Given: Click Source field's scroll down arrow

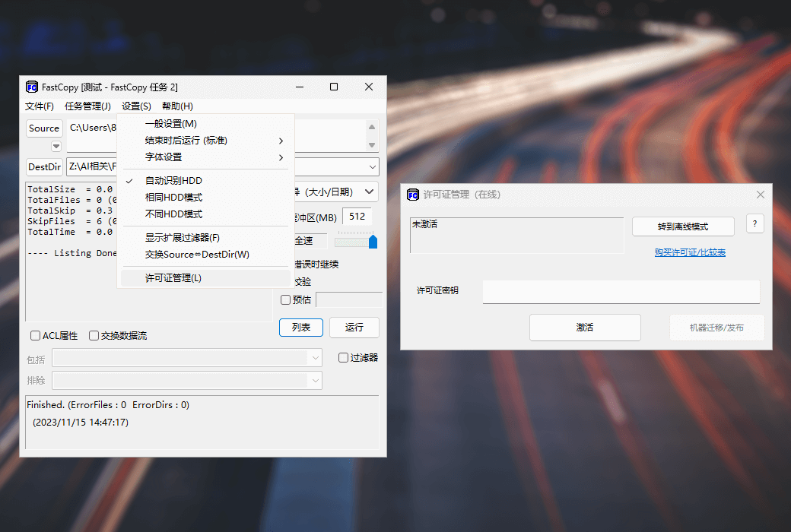Looking at the screenshot, I should [x=372, y=144].
